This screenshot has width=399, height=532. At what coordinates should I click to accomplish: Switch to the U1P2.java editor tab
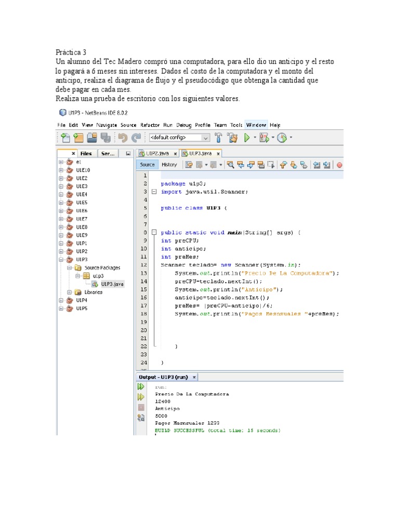point(155,153)
